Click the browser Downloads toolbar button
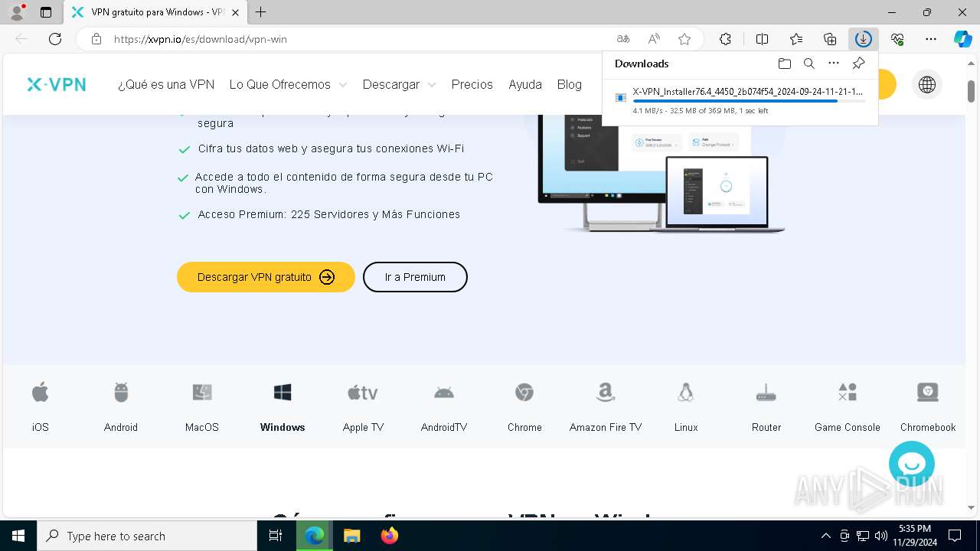 click(864, 39)
